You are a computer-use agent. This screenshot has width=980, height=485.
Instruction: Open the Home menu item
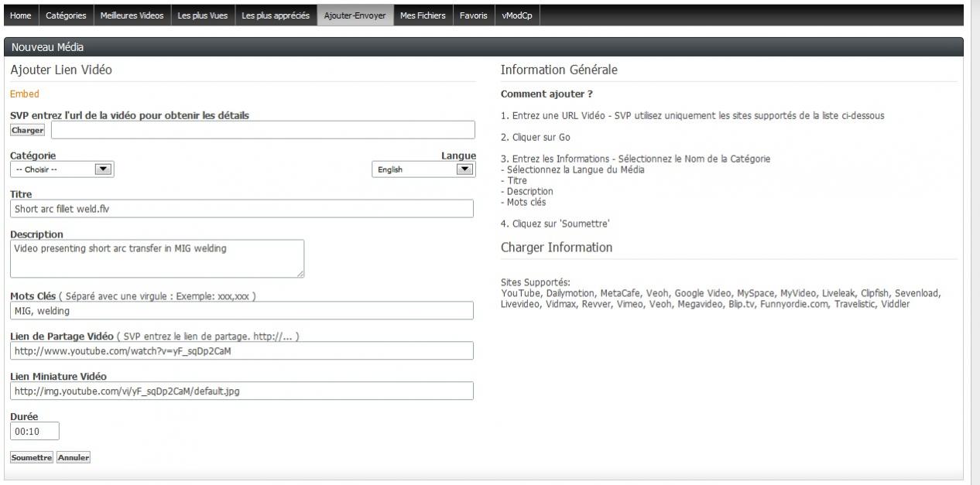coord(21,15)
